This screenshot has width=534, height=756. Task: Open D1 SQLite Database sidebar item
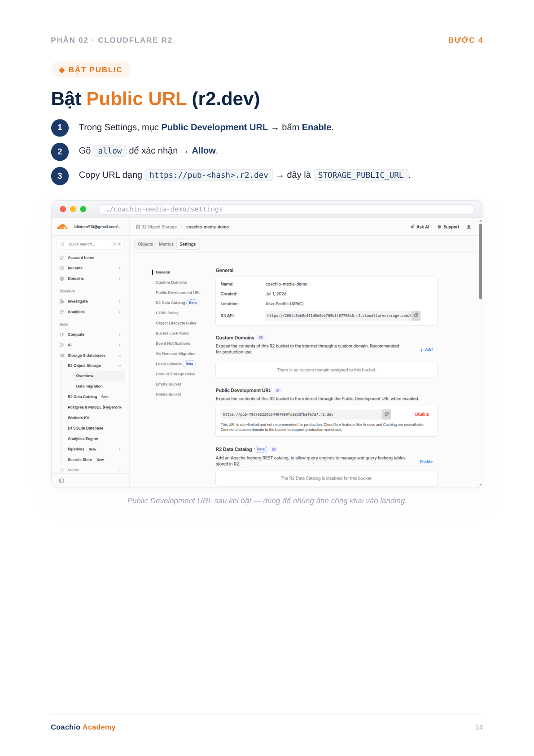(x=85, y=428)
